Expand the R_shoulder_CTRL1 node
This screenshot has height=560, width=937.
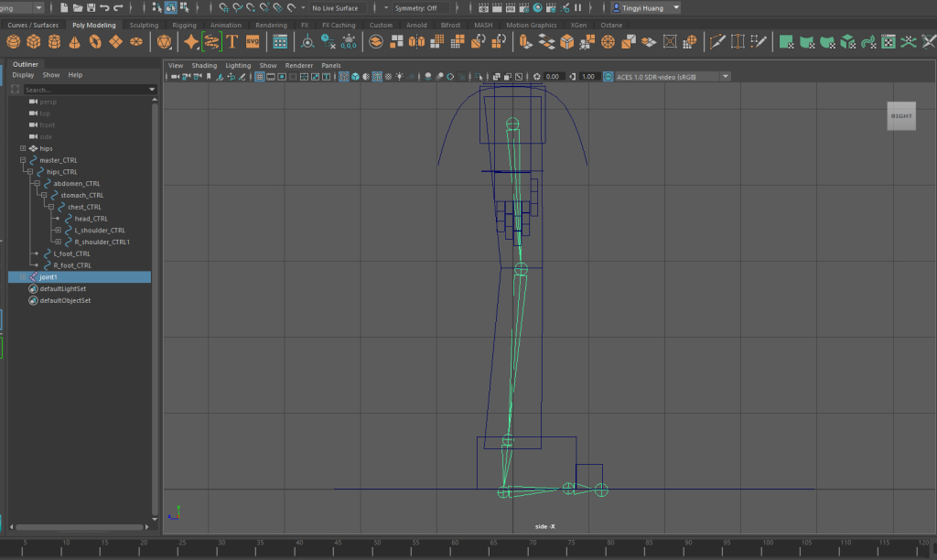point(58,242)
